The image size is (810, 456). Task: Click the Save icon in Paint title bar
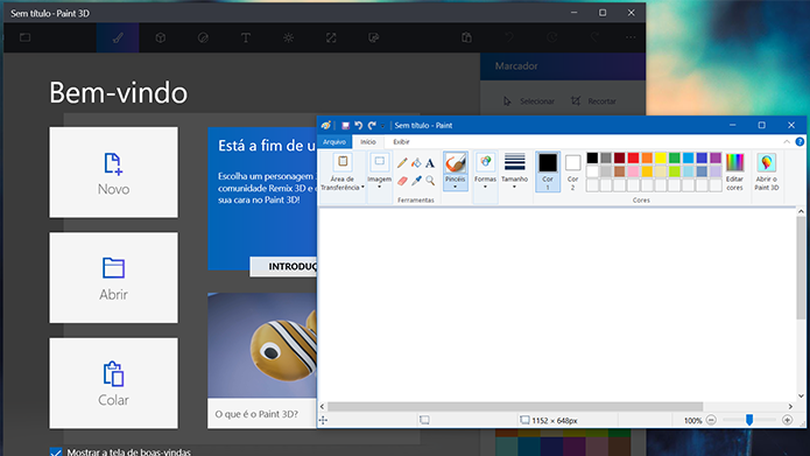pos(346,125)
